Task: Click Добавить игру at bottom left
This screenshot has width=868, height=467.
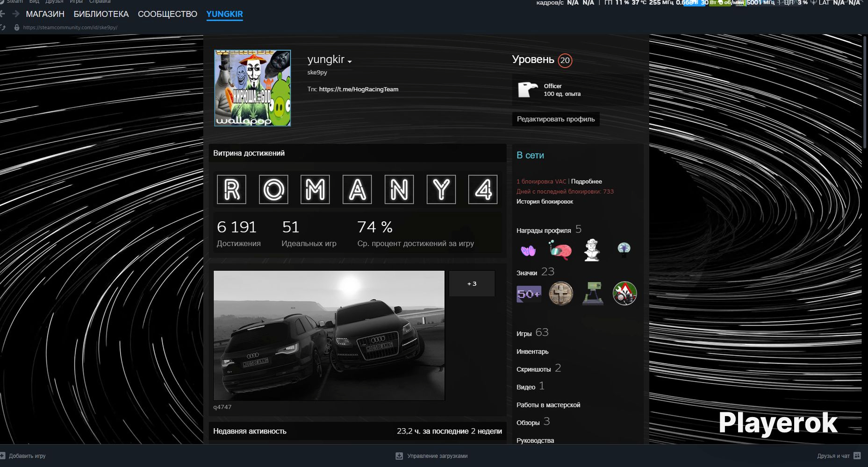Action: 27,456
